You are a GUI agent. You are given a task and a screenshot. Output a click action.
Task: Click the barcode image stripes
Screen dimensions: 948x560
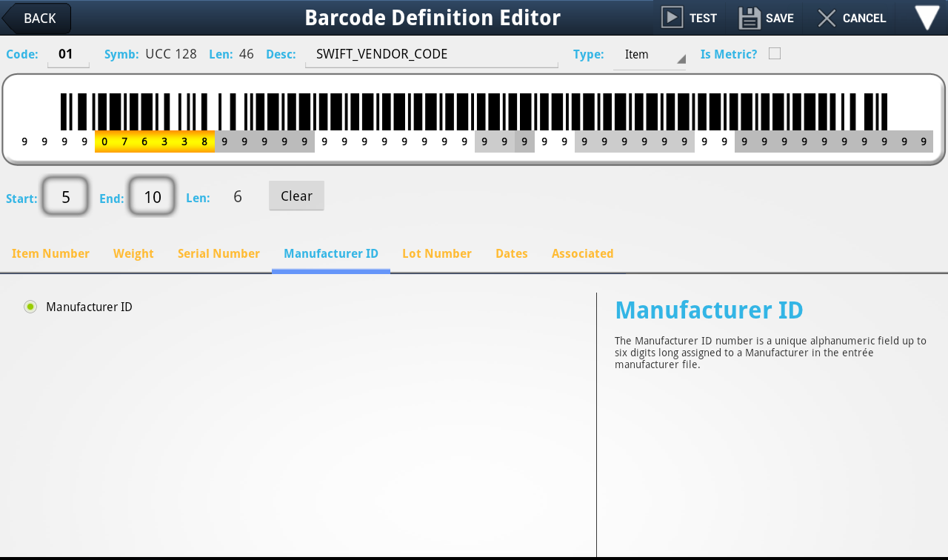pyautogui.click(x=474, y=111)
